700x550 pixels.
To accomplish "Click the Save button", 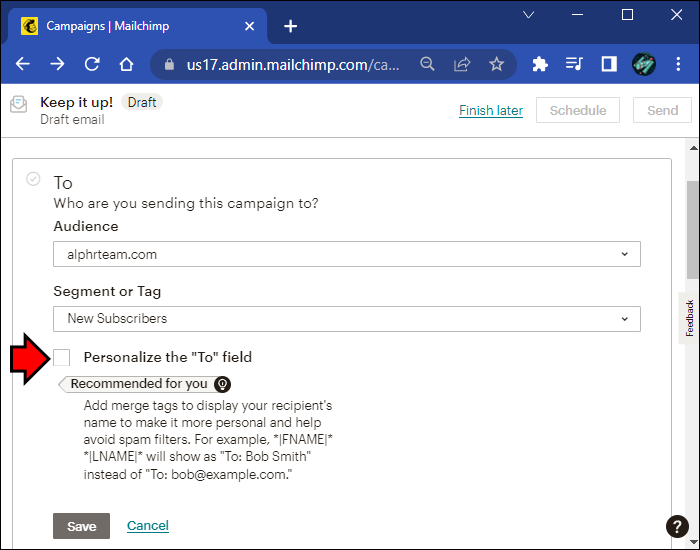I will pos(81,526).
